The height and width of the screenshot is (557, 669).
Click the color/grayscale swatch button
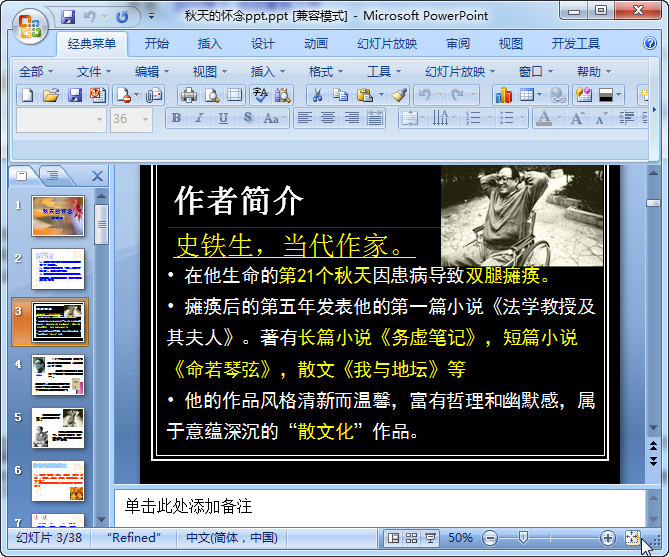tap(606, 95)
